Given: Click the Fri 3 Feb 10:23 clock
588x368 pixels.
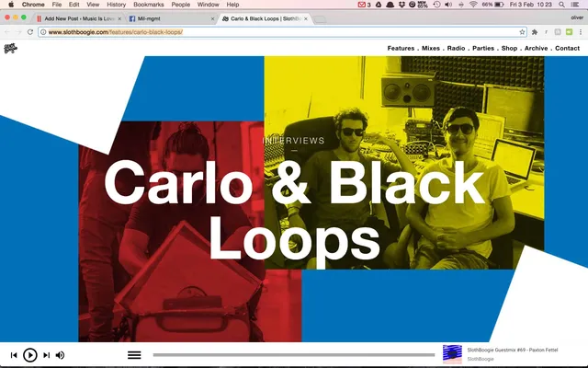Looking at the screenshot, I should [531, 5].
